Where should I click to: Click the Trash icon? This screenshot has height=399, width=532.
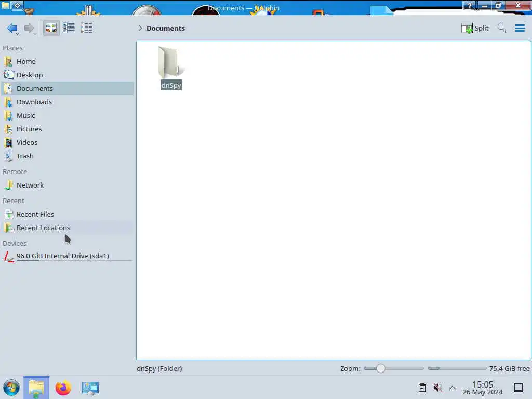(x=8, y=156)
